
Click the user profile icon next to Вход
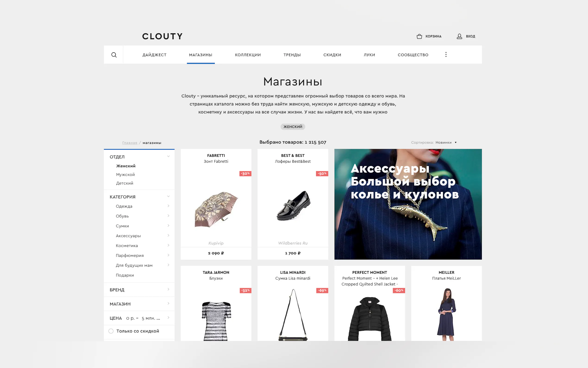(459, 36)
